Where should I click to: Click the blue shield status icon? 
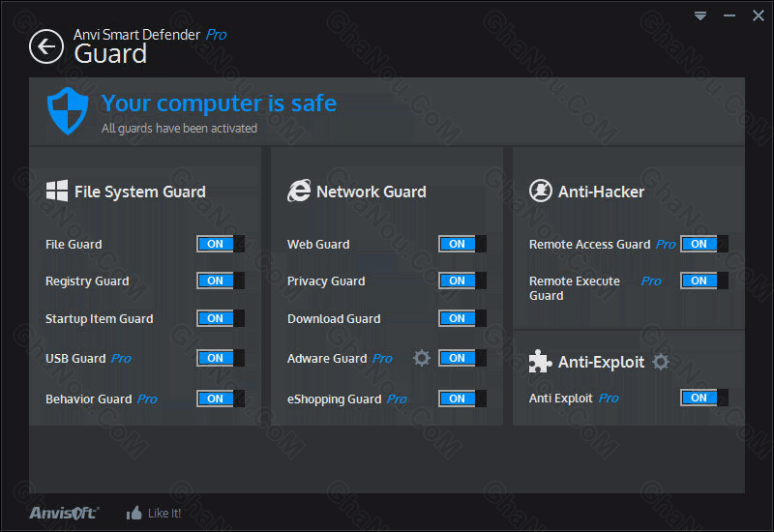pos(68,111)
